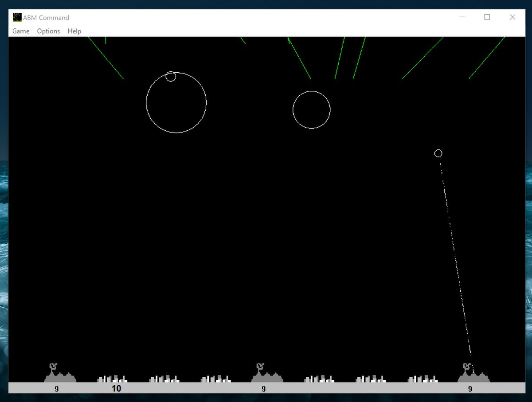Click the city immediately right of center base
532x402 pixels.
point(319,379)
